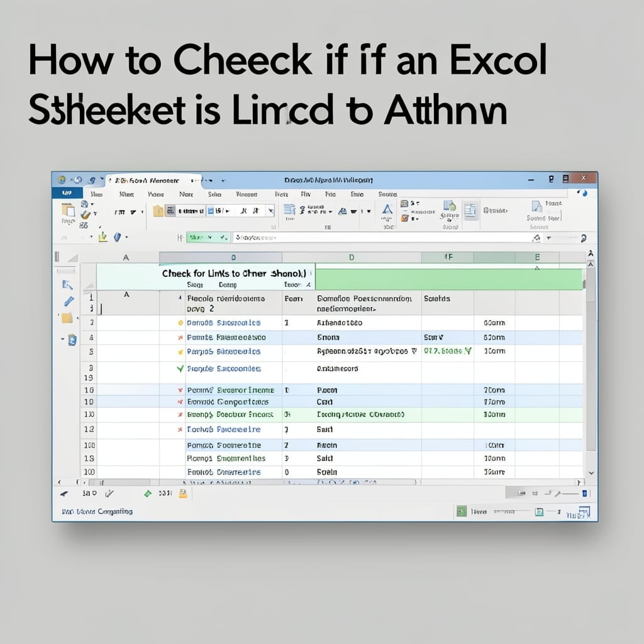Click the status bar text at bottom left
Viewport: 644px width, 644px height.
coord(97,511)
